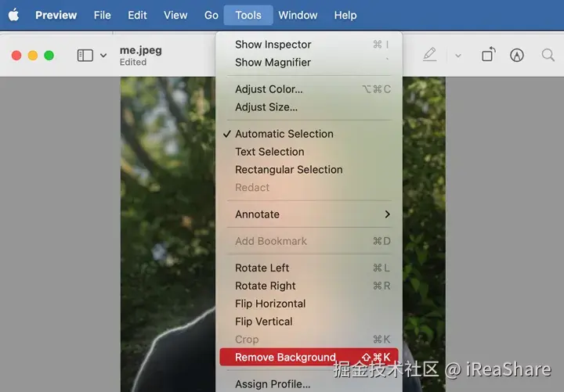Image resolution: width=564 pixels, height=392 pixels.
Task: Open the View menu
Action: coord(175,15)
